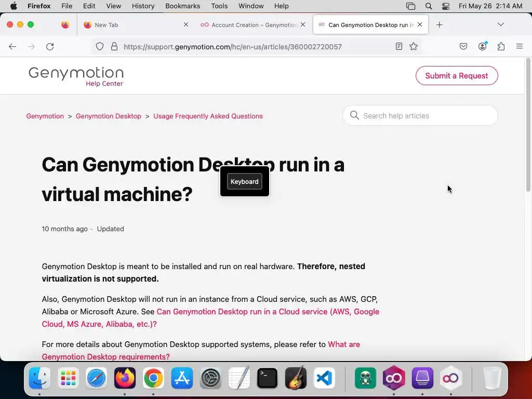Open the purple display app in dock
The height and width of the screenshot is (399, 532).
[x=422, y=378]
